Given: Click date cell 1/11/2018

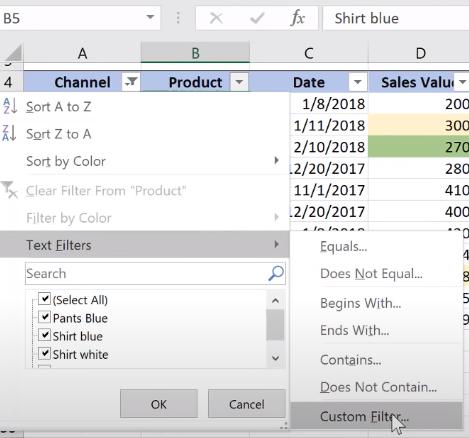Looking at the screenshot, I should click(x=329, y=125).
